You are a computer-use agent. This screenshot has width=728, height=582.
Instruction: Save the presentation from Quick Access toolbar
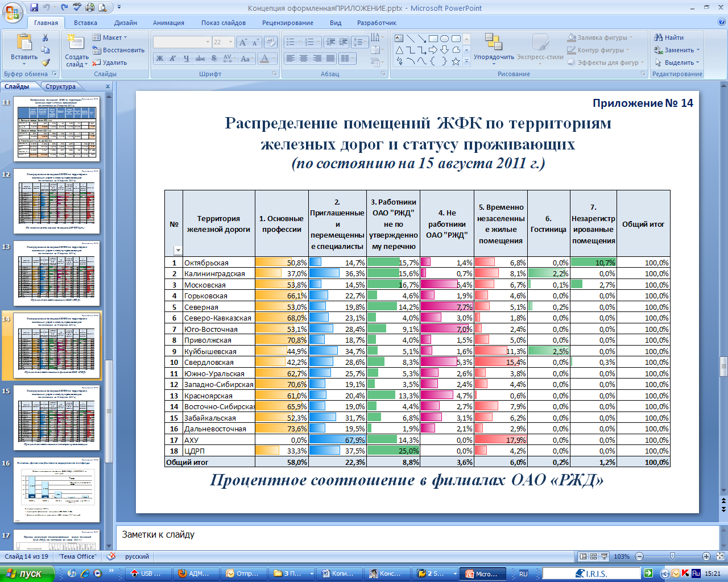34,8
